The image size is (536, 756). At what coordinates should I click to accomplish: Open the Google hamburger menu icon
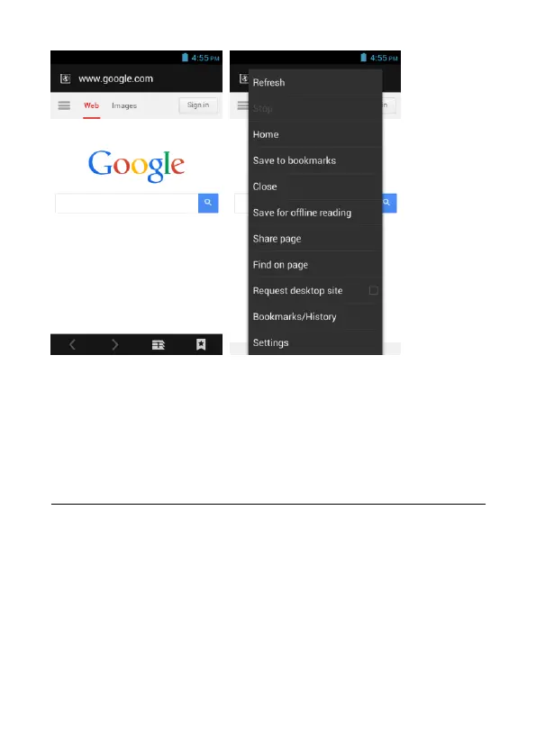64,105
